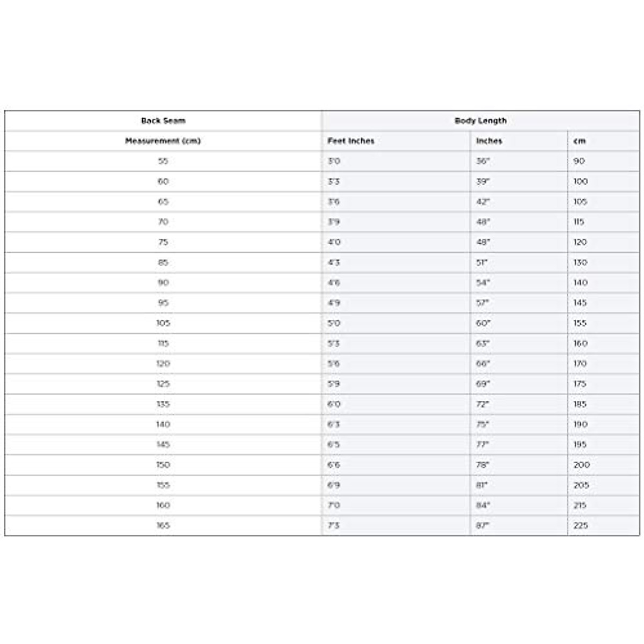Select the 6'9 feet-inches cell
This screenshot has width=644, height=644.
[334, 485]
